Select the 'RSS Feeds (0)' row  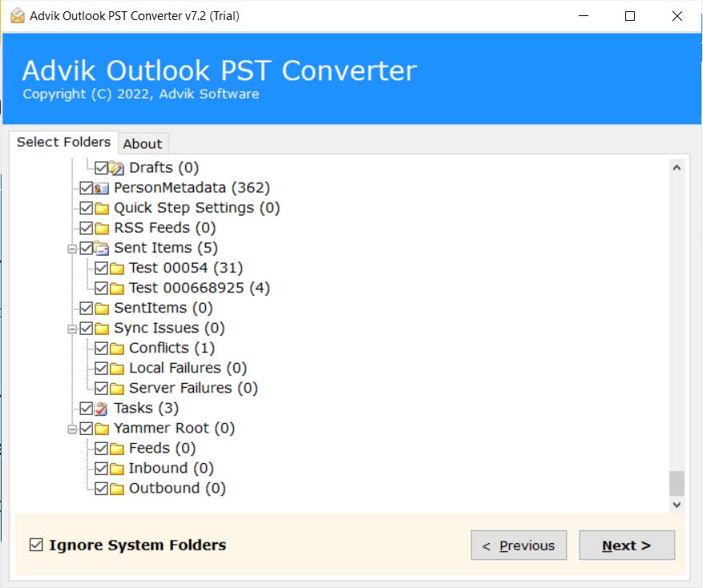coord(165,228)
